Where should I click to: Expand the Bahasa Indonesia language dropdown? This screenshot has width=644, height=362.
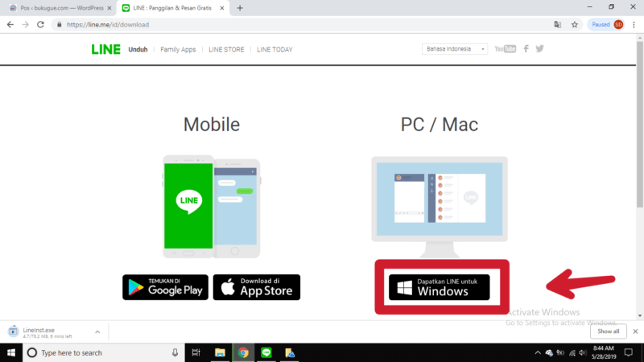[x=455, y=49]
